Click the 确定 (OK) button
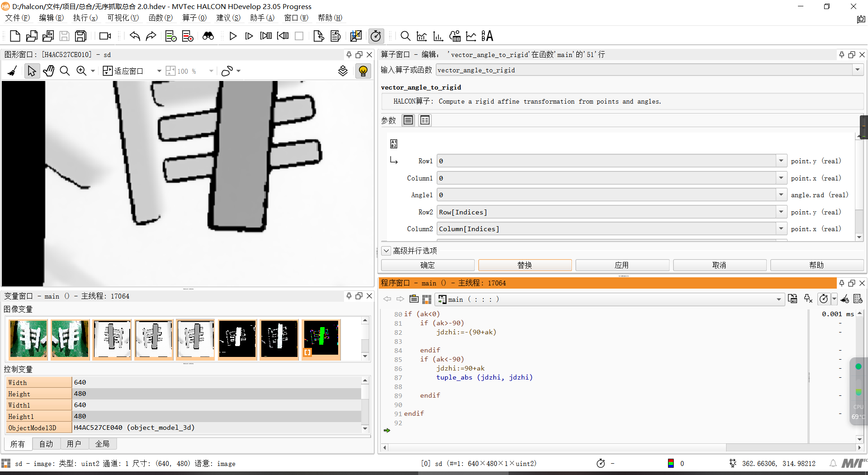This screenshot has width=868, height=475. 428,265
